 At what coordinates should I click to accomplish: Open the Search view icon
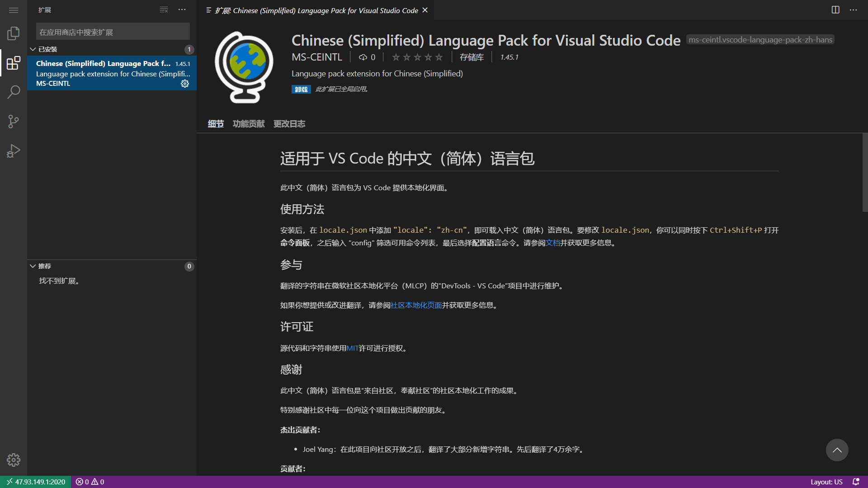pyautogui.click(x=14, y=92)
